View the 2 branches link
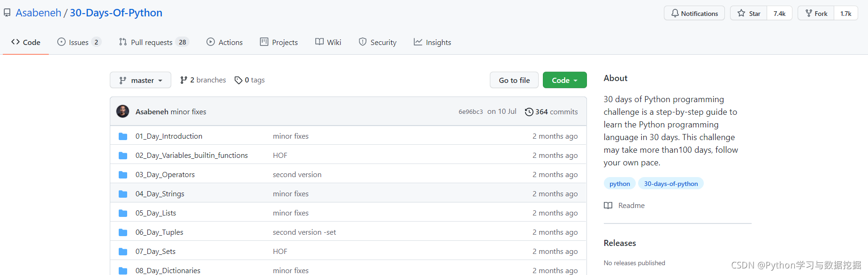This screenshot has height=275, width=868. click(203, 80)
